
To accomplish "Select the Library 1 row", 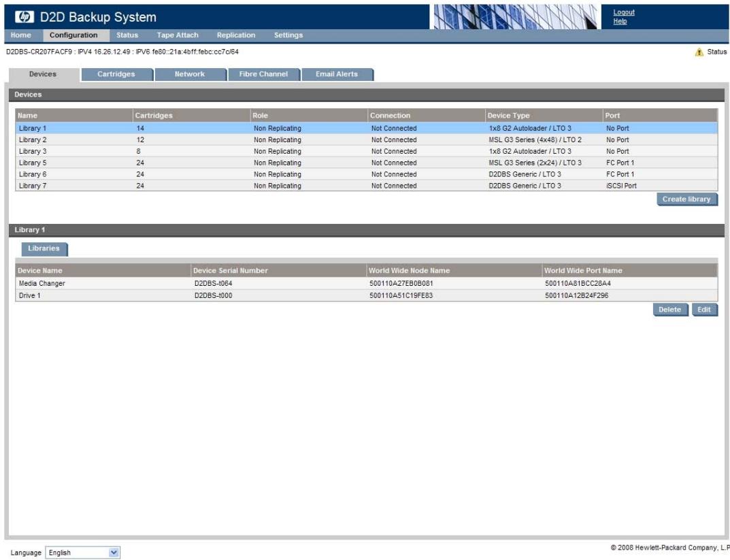I will pyautogui.click(x=367, y=128).
